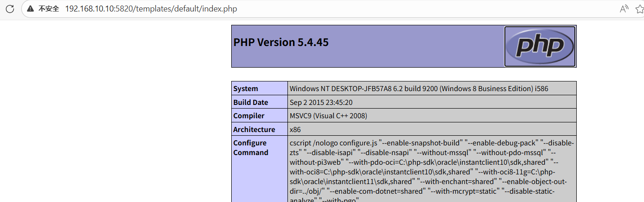Click the PHP Version 5.4.45 heading
This screenshot has width=644, height=202.
(281, 42)
